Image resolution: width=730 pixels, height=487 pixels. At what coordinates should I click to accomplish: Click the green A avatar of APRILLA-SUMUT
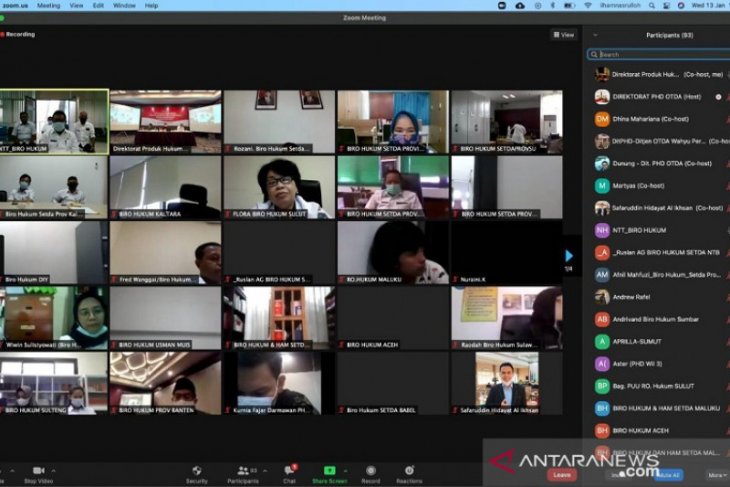(602, 342)
